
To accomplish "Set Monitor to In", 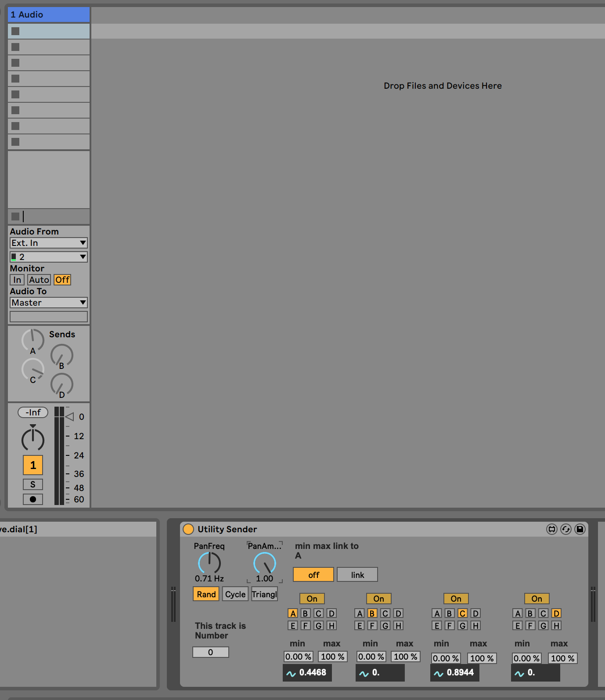I will [x=17, y=280].
